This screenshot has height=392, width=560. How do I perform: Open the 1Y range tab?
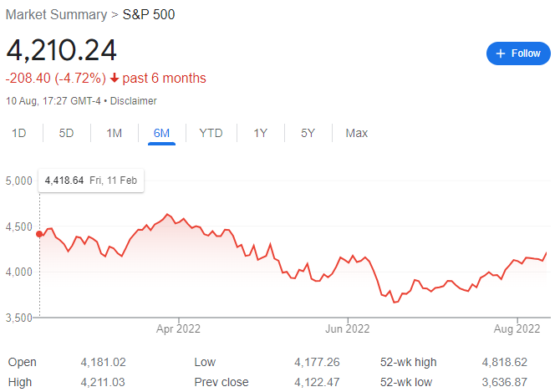point(260,133)
